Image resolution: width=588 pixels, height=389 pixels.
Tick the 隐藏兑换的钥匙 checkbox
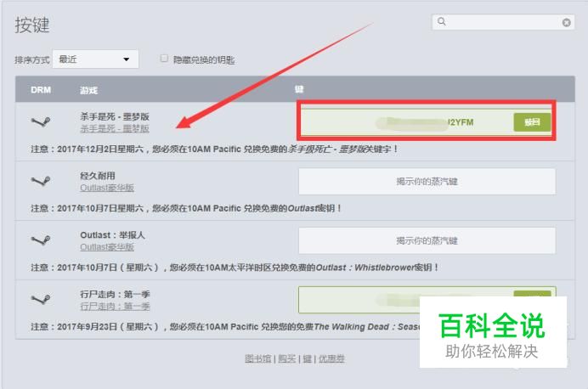coord(164,59)
